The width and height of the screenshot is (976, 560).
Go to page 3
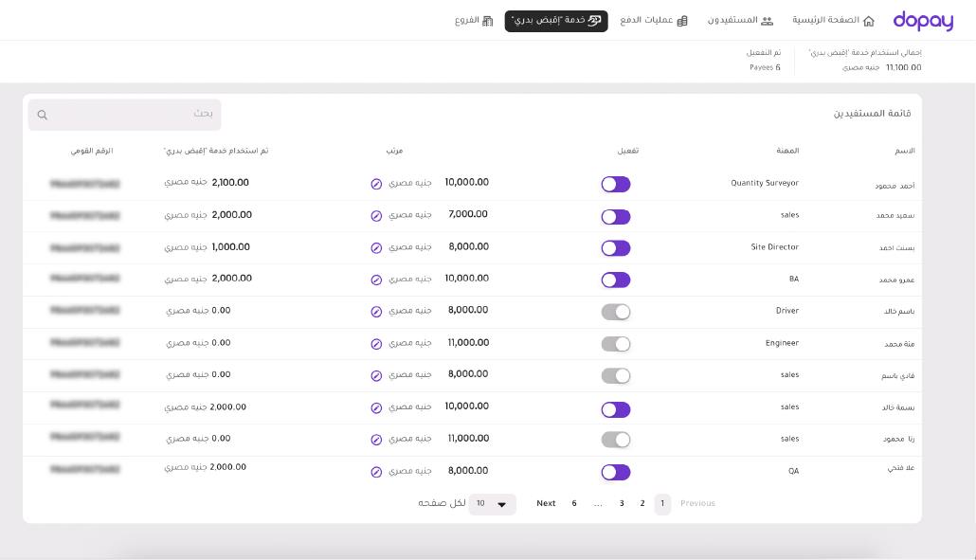pos(622,504)
